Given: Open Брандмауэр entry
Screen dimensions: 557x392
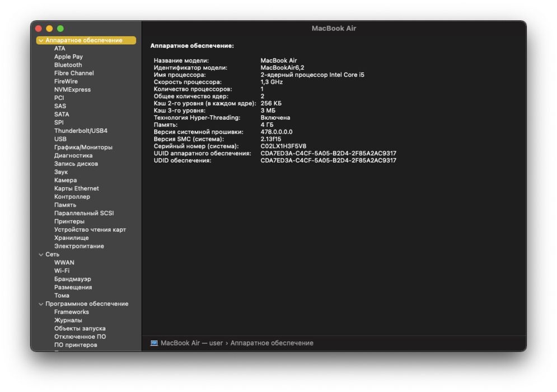Looking at the screenshot, I should click(x=72, y=279).
